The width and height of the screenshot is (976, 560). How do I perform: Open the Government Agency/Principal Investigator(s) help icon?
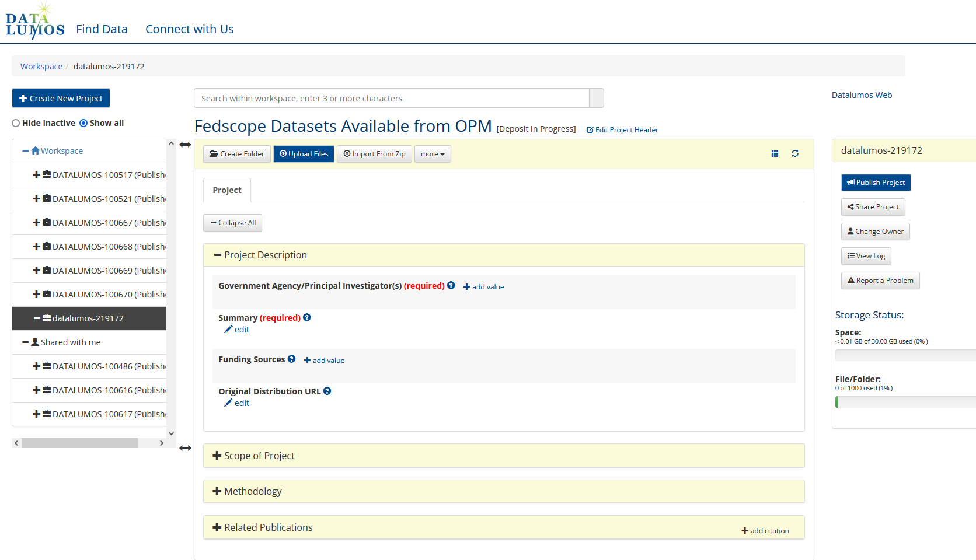[x=451, y=285]
